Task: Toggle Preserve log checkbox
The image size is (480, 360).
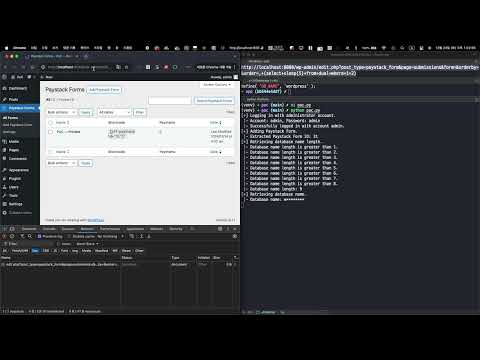Action: (39, 236)
